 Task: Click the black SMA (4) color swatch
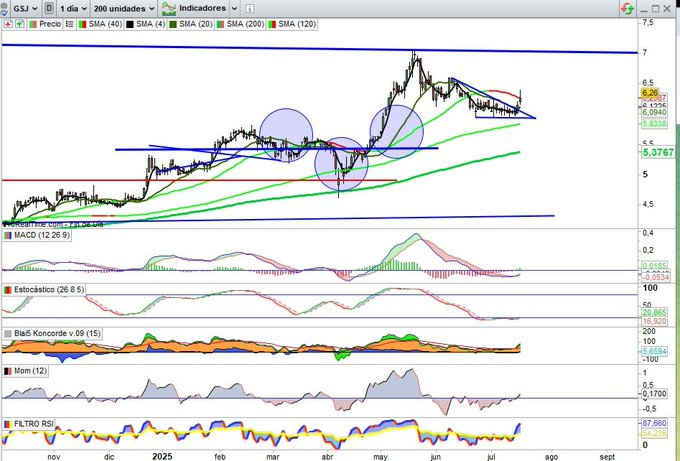[130, 24]
